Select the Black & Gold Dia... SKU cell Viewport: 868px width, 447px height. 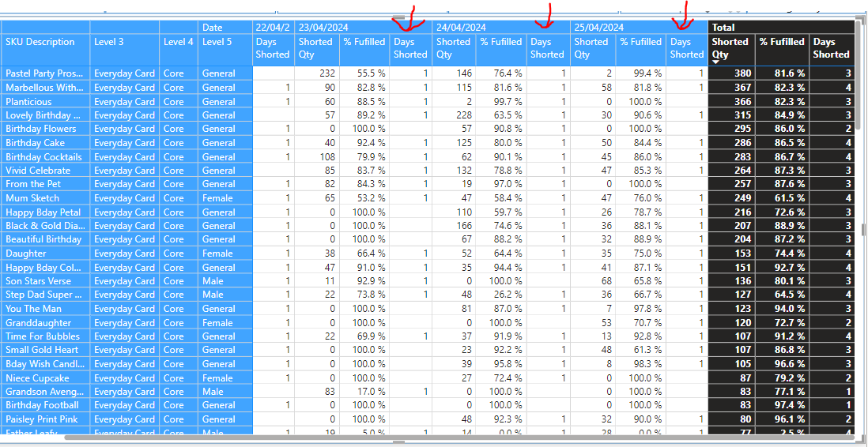tap(45, 226)
